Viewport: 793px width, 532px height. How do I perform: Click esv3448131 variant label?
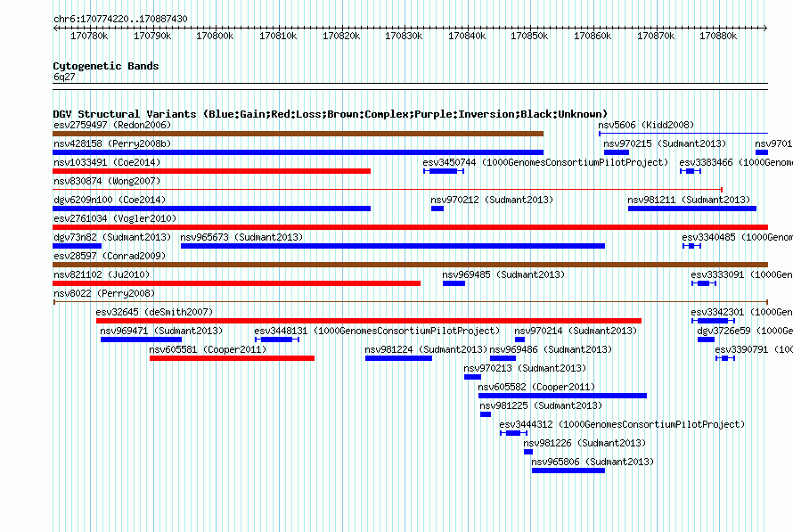click(x=377, y=331)
